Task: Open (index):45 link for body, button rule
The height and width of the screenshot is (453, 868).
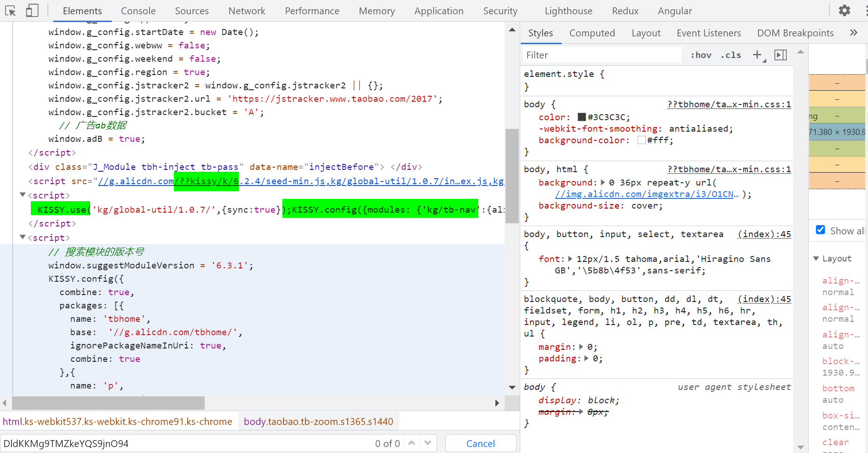Action: [x=765, y=234]
